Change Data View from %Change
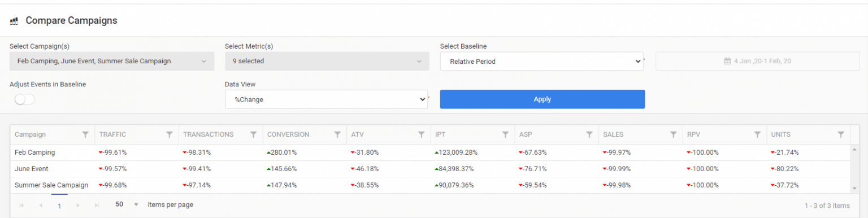 [x=326, y=99]
